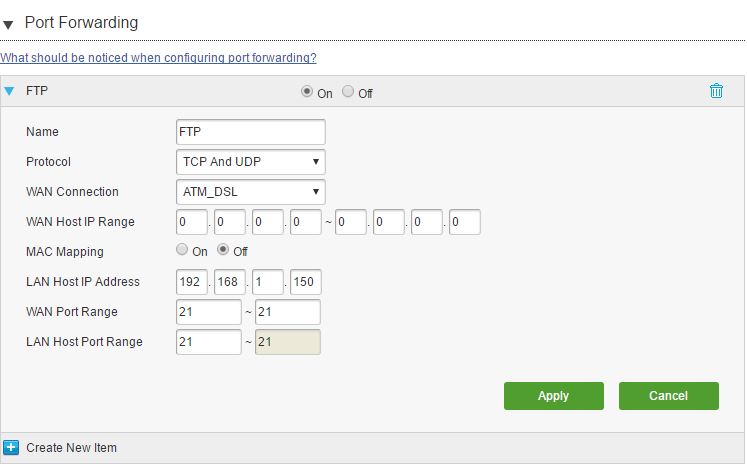Image resolution: width=747 pixels, height=466 pixels.
Task: Cancel the port forwarding changes
Action: tap(668, 396)
